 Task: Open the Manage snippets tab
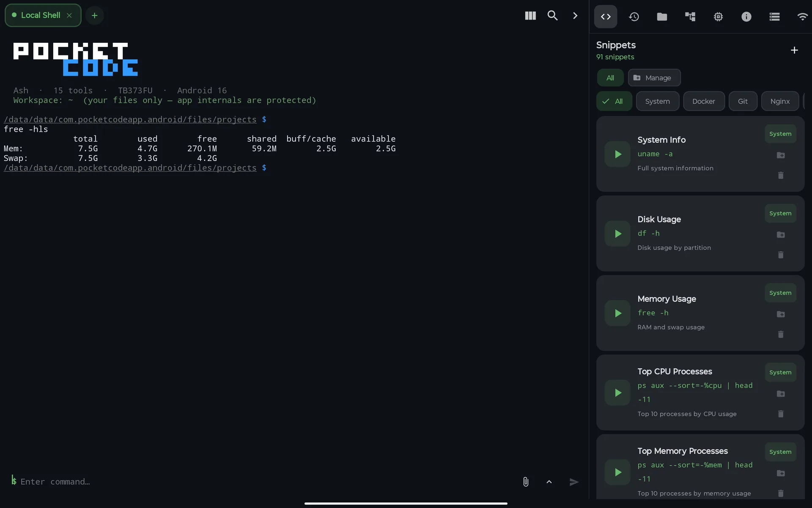(x=654, y=78)
